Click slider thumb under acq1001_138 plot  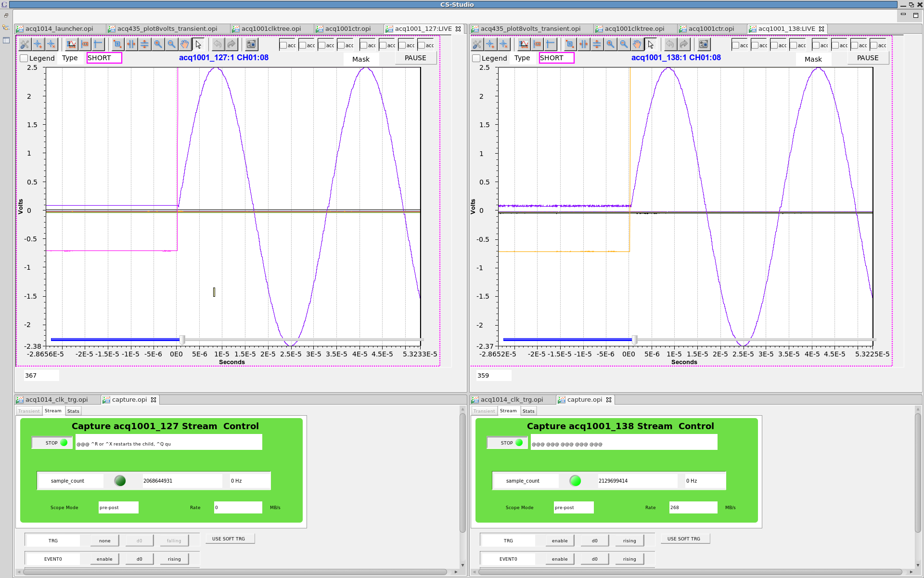tap(635, 340)
